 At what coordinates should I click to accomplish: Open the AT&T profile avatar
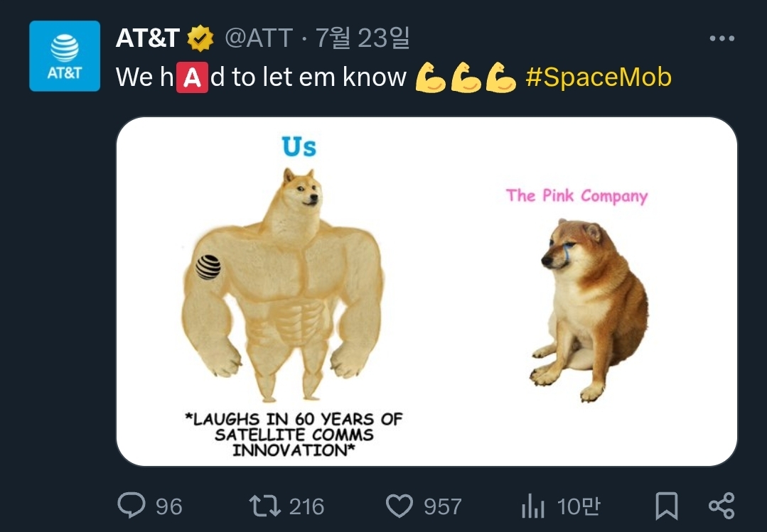(65, 56)
